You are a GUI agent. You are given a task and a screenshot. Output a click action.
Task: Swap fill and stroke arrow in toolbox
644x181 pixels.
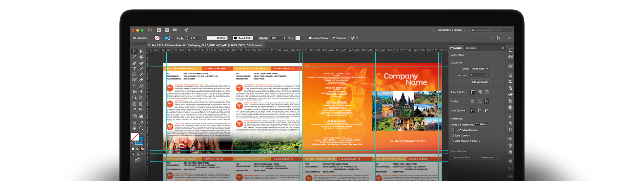142,134
